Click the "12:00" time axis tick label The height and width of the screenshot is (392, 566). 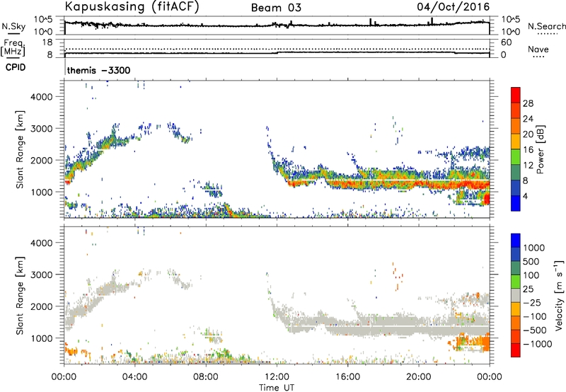pos(277,377)
